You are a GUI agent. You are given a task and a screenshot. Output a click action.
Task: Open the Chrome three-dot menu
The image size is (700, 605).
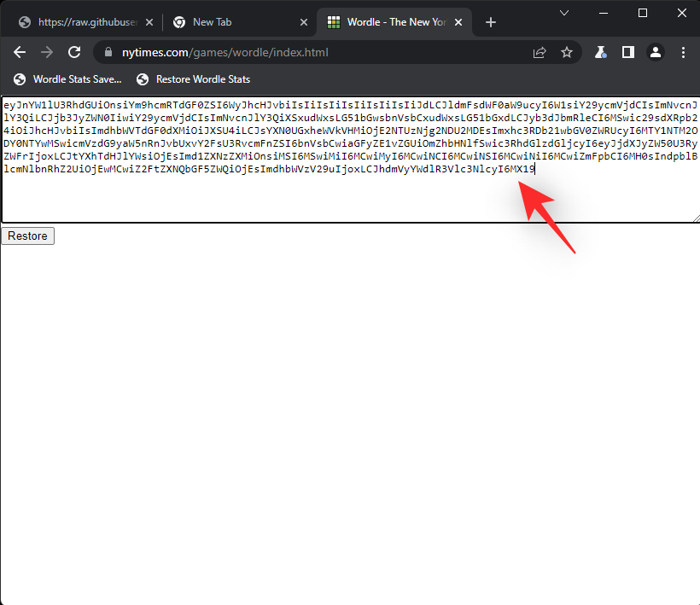point(683,52)
